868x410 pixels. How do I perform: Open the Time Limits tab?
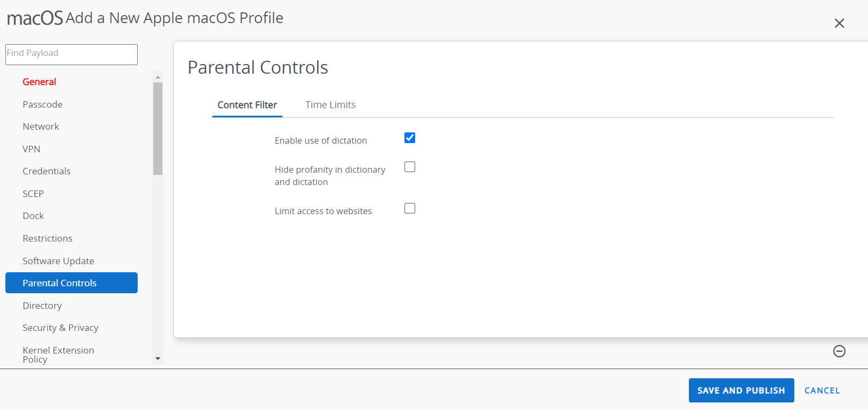tap(330, 105)
